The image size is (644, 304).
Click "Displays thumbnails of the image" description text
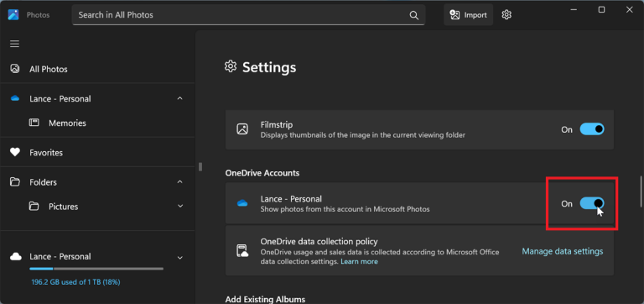362,135
